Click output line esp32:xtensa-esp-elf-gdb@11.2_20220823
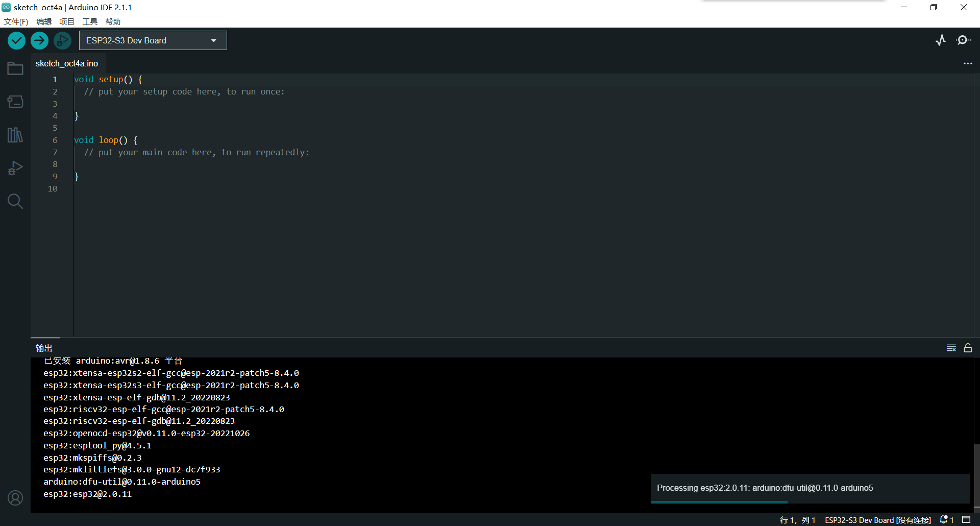 pyautogui.click(x=137, y=397)
